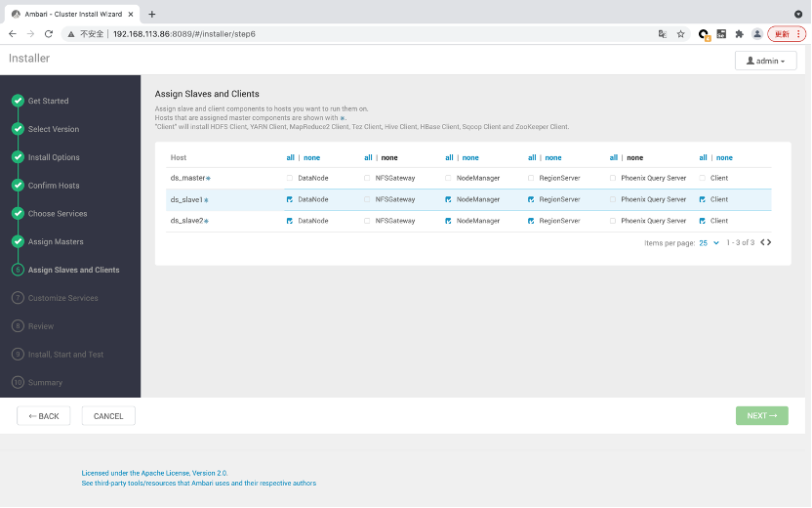Click the NEXT button
This screenshot has height=508, width=812.
coord(761,416)
